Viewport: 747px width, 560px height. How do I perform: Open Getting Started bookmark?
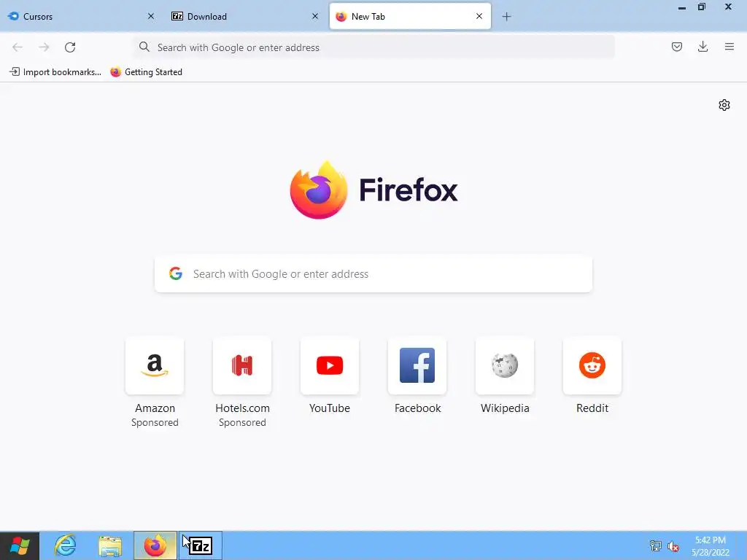click(x=146, y=72)
